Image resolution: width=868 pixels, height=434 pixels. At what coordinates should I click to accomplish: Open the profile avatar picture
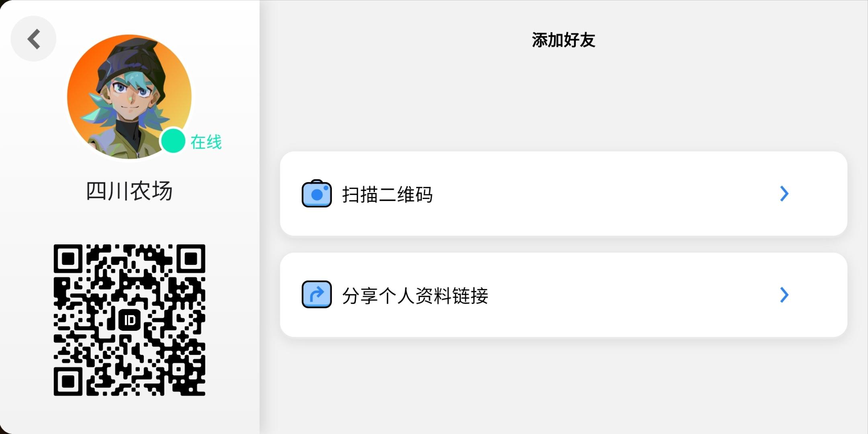click(129, 96)
